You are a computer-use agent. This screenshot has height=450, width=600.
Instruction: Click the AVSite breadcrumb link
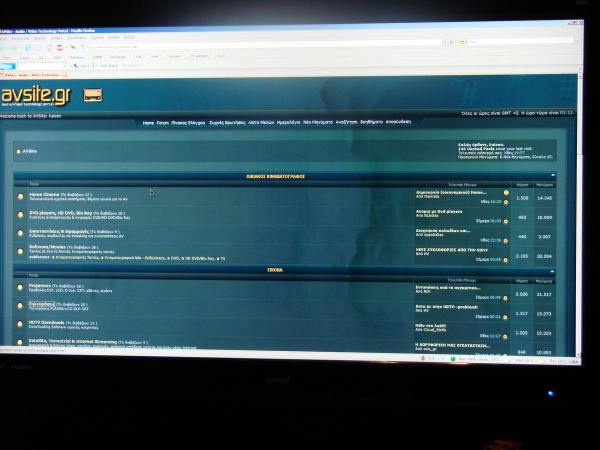[29, 151]
